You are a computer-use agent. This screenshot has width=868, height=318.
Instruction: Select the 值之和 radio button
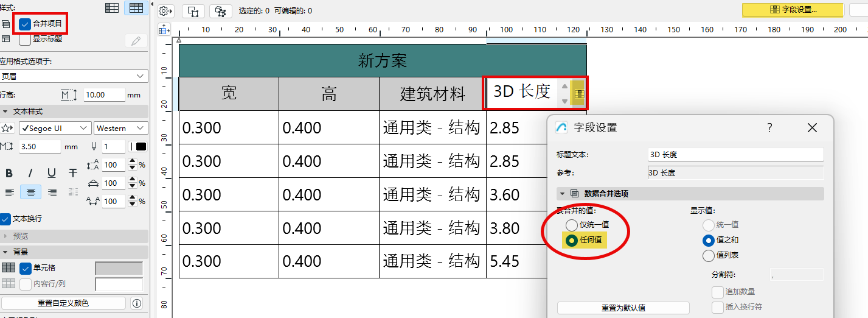click(709, 240)
